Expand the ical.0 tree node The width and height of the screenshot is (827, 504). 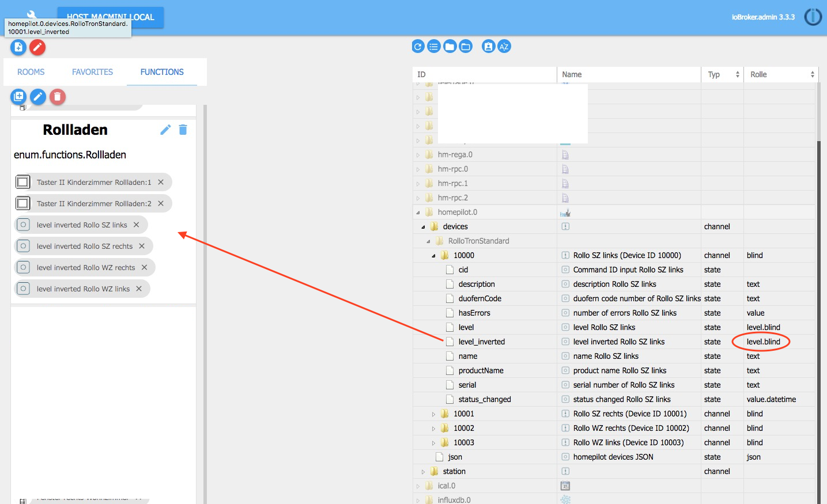coord(418,486)
